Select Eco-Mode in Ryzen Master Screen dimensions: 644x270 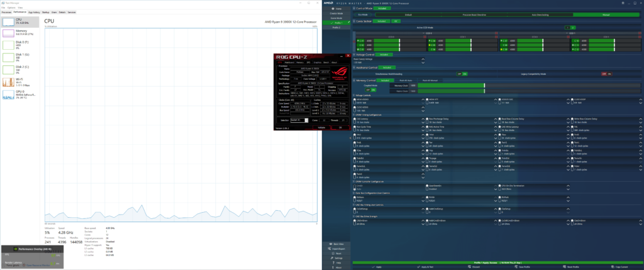click(364, 15)
